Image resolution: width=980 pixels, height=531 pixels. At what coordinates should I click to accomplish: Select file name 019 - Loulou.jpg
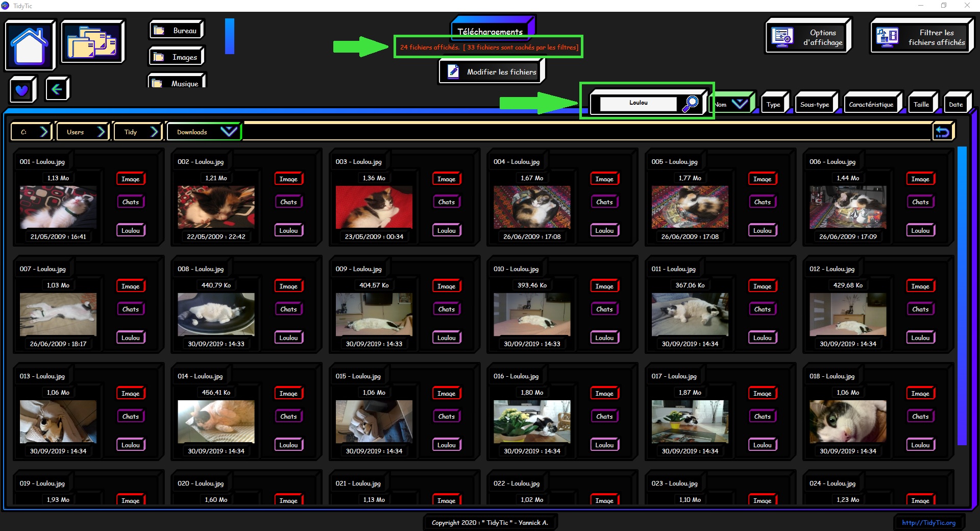coord(42,484)
